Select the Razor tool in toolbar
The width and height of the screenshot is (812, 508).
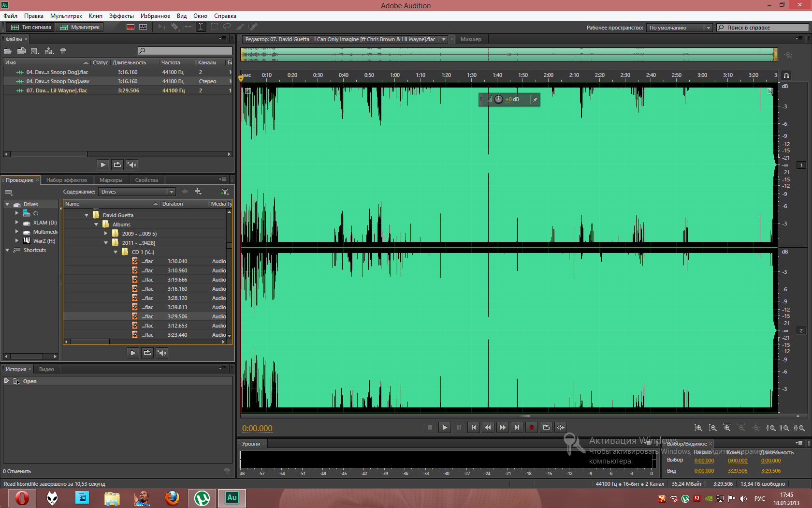pos(175,27)
